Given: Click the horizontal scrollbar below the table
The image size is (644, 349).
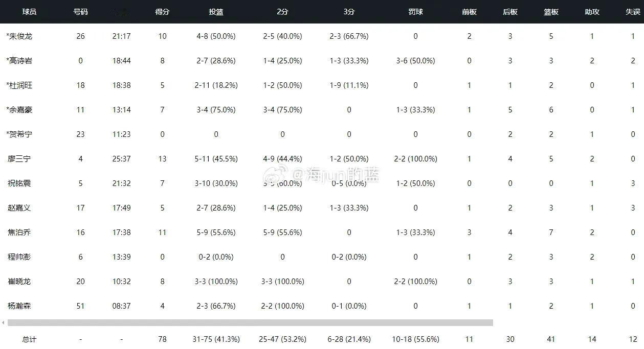Looking at the screenshot, I should pos(250,322).
